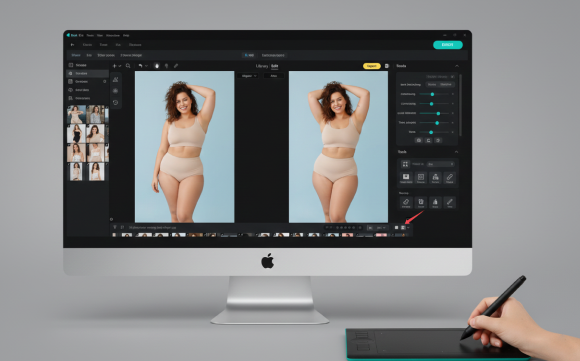This screenshot has height=361, width=580.
Task: Click the camera icon below the sliders
Action: click(418, 141)
